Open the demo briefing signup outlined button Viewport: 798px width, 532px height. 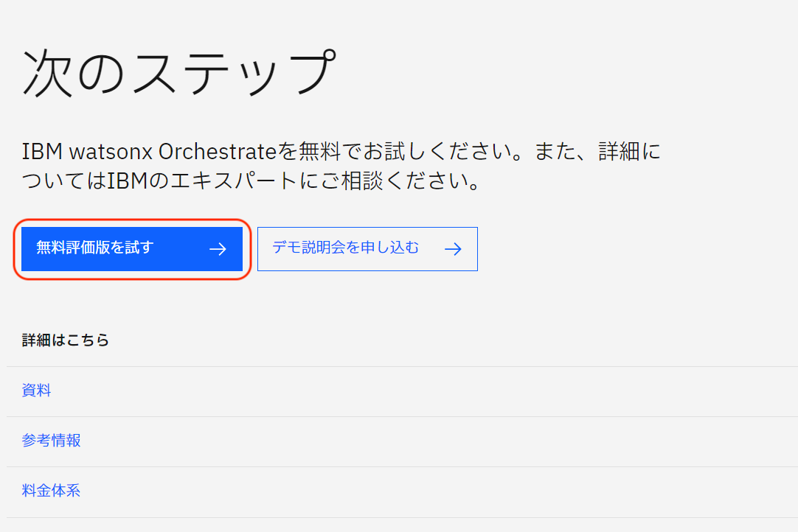click(x=367, y=249)
